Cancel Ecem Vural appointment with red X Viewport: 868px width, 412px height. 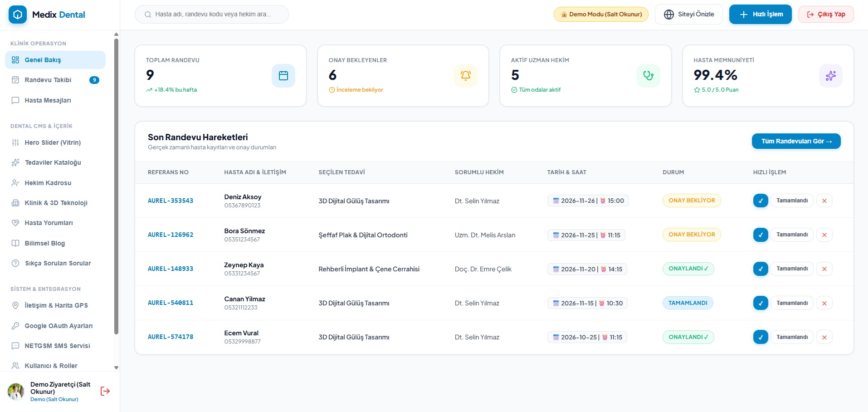pos(824,337)
